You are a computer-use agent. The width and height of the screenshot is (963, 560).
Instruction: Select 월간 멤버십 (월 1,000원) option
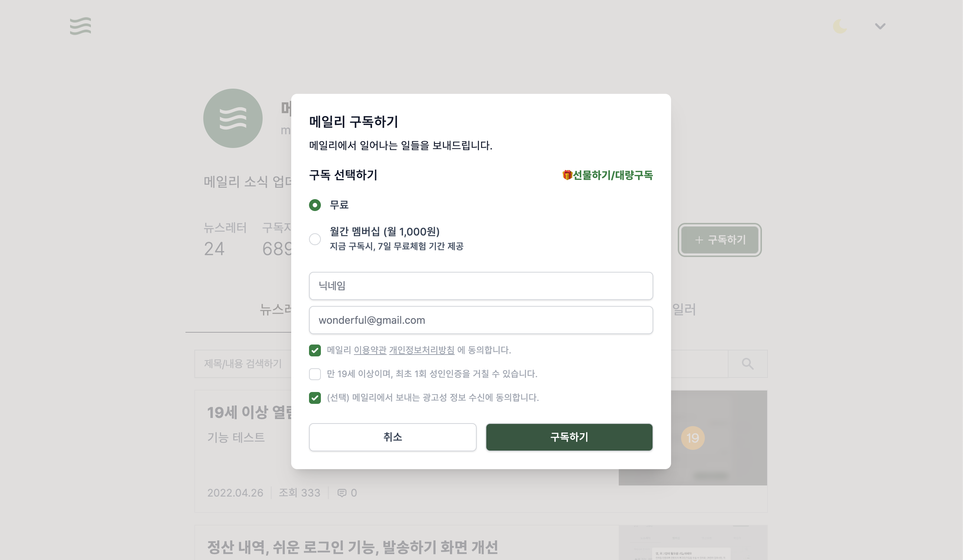pos(315,239)
